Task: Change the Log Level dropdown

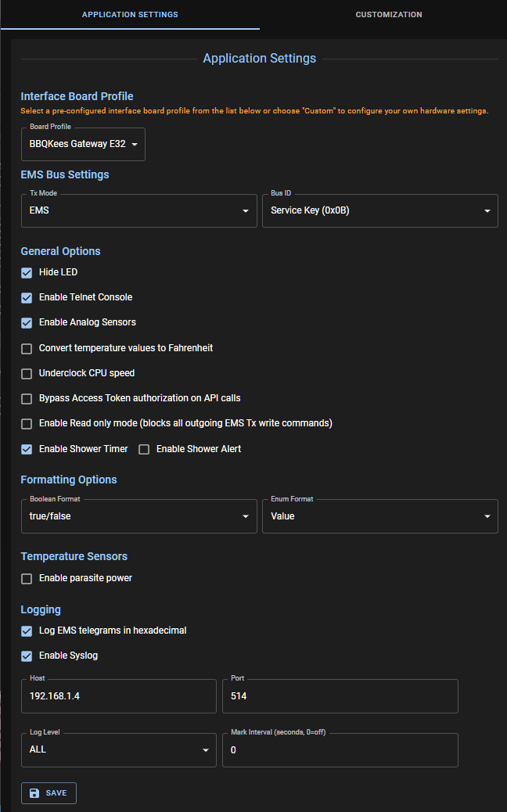Action: pyautogui.click(x=117, y=749)
